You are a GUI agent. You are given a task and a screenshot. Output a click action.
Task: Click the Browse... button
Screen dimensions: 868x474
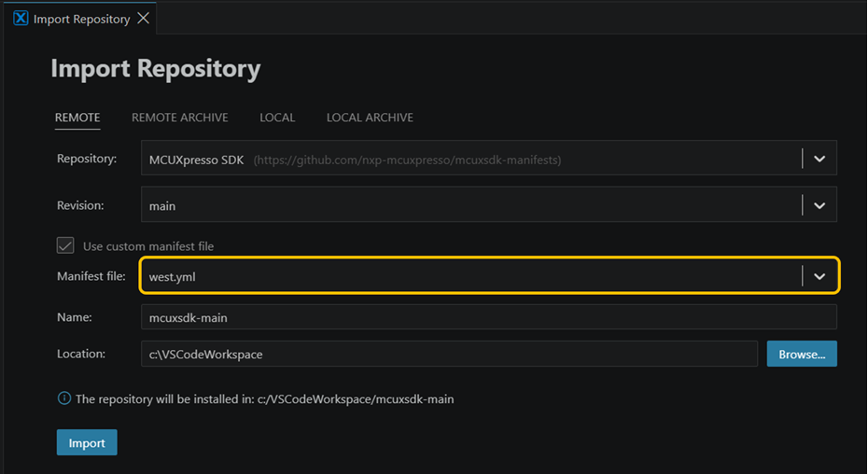point(802,354)
